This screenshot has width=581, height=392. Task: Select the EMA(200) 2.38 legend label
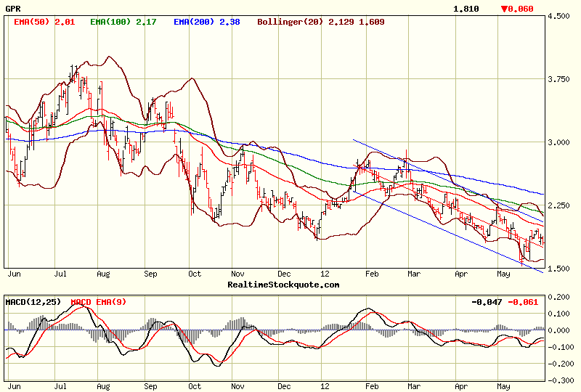207,22
